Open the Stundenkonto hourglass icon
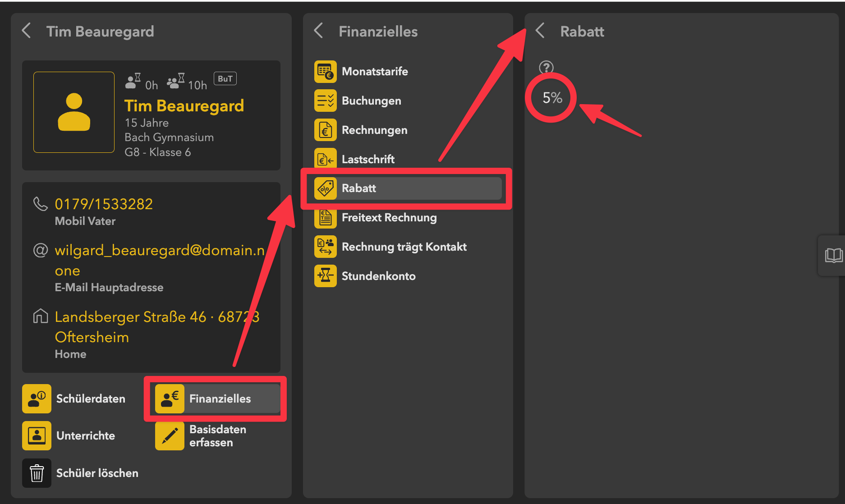 pos(325,276)
